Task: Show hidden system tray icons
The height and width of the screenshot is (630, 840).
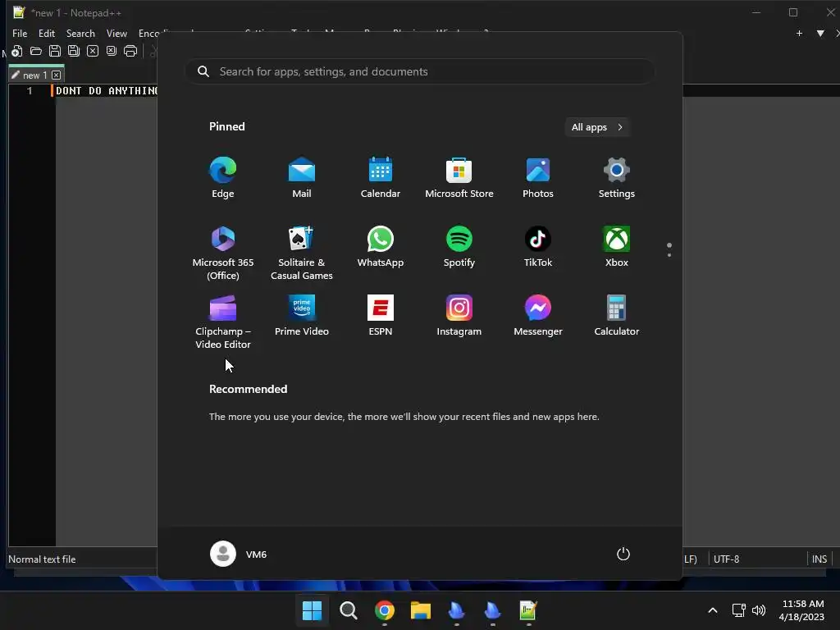Action: (713, 610)
